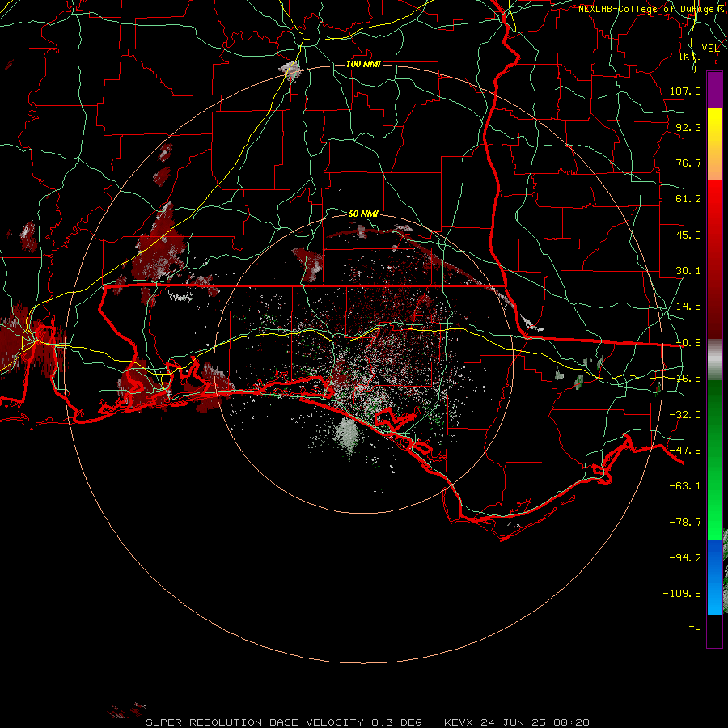The width and height of the screenshot is (728, 728).
Task: Pick the purple segment of the velocity scale
Action: pos(714,90)
